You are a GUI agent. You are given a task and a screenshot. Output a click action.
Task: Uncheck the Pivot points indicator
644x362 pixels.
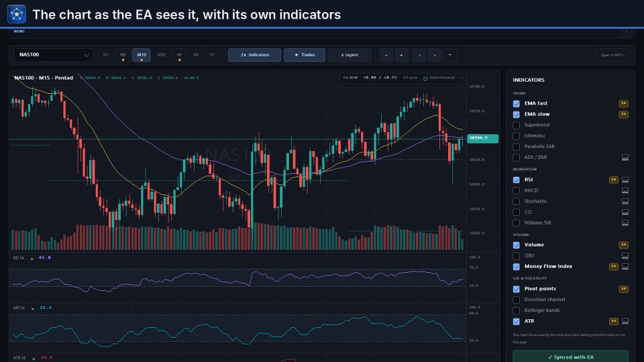517,289
